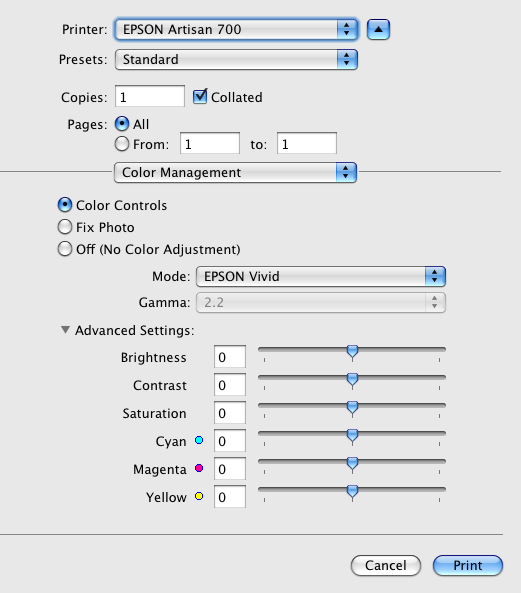Click the Copies input field
Viewport: 521px width, 593px height.
[150, 96]
